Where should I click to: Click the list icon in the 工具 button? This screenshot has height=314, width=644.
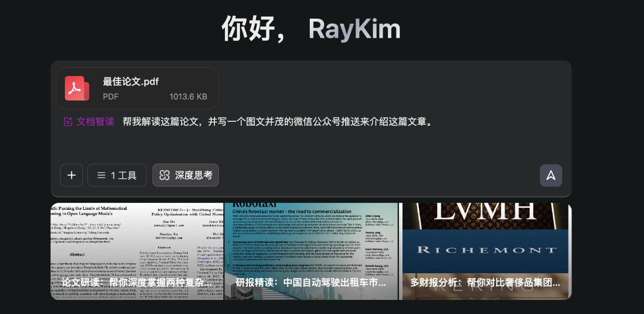pyautogui.click(x=101, y=175)
